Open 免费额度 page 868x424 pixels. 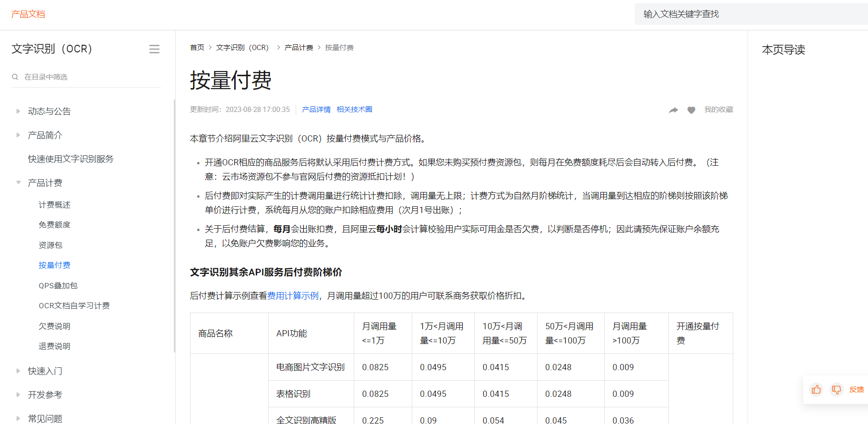pyautogui.click(x=55, y=225)
